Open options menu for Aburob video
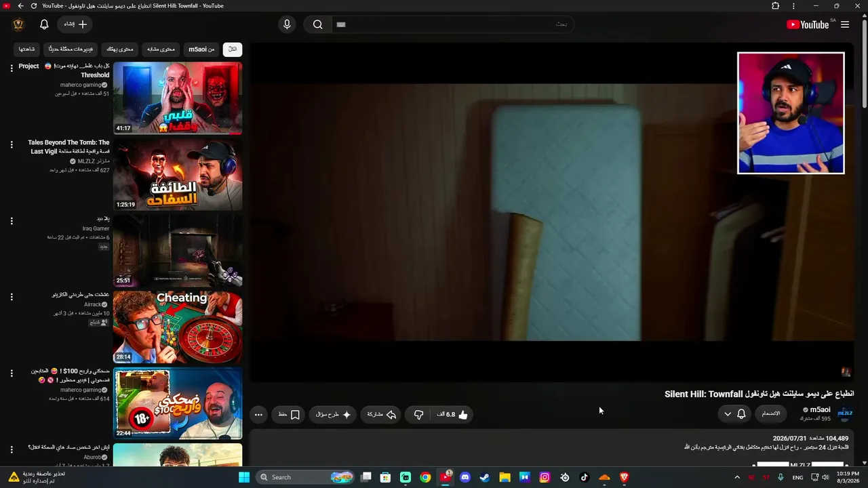868x488 pixels. click(12, 449)
